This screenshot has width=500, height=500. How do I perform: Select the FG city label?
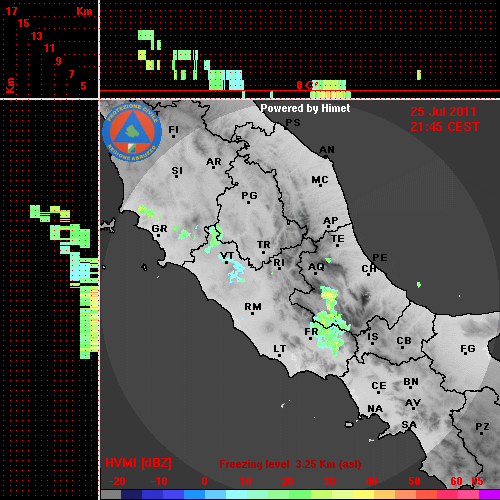[468, 349]
